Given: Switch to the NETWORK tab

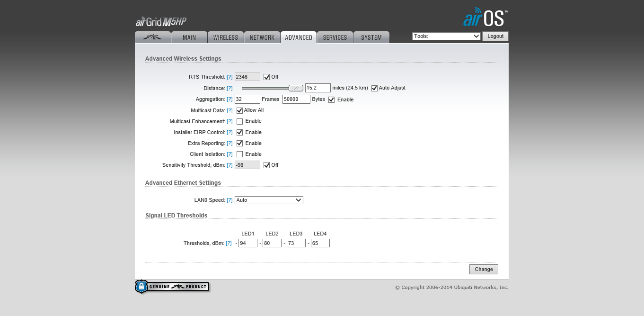Looking at the screenshot, I should [x=262, y=37].
